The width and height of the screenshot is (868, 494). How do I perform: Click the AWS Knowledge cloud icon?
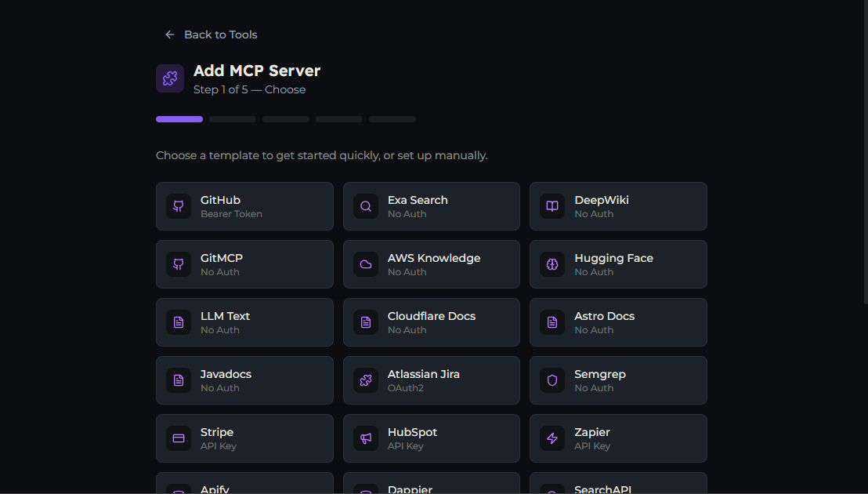pos(365,264)
